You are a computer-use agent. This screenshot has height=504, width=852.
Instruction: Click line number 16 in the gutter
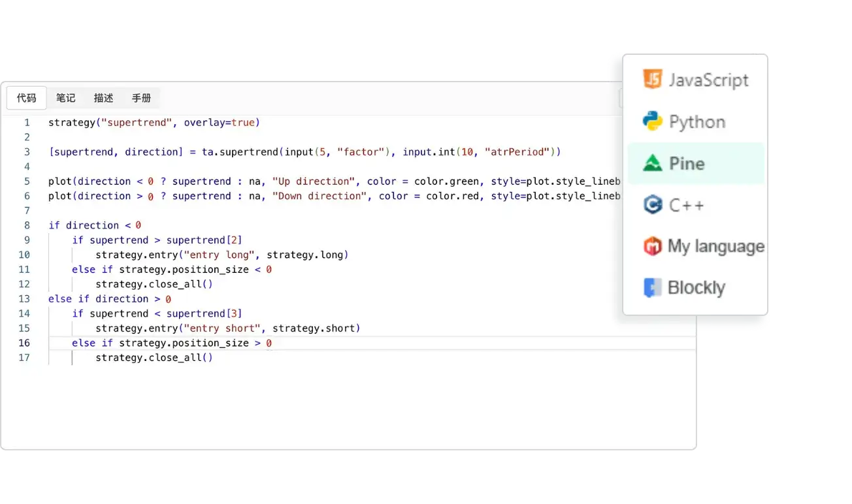point(24,343)
